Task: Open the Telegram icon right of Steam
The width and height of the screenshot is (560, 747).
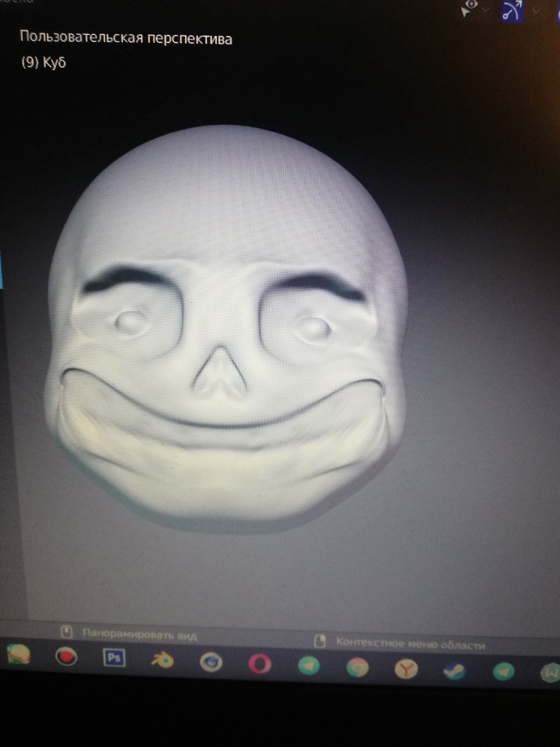Action: 503,672
